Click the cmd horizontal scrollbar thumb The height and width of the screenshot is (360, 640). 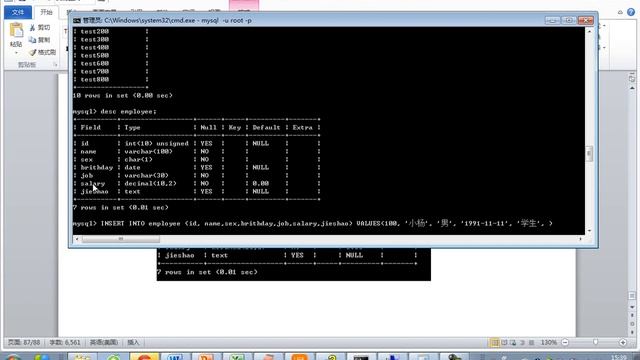coord(120,239)
